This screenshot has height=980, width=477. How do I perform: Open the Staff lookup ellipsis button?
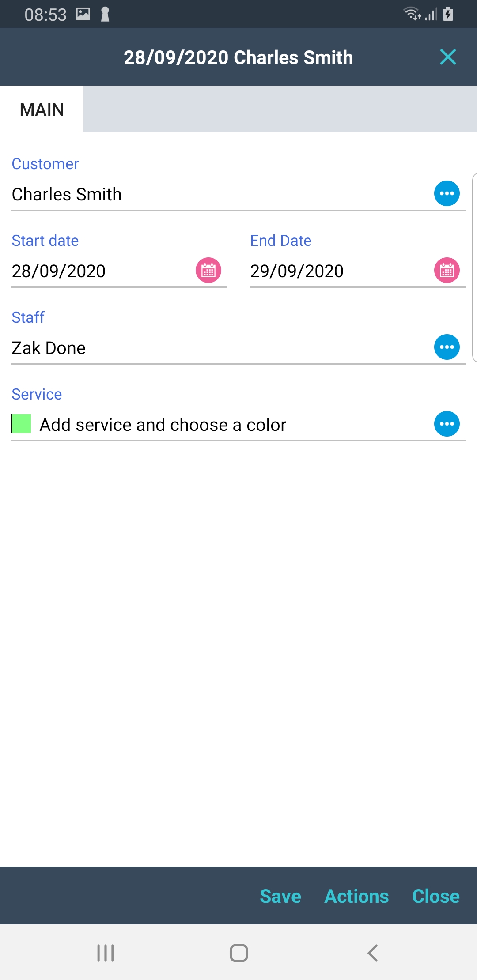[x=447, y=347]
